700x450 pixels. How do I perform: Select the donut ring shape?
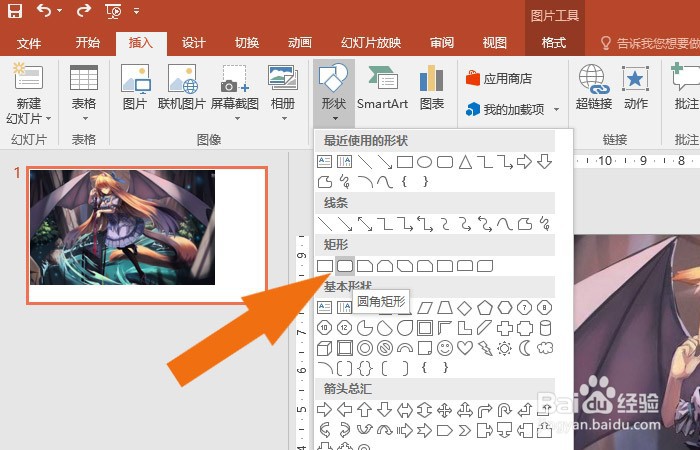tap(365, 348)
